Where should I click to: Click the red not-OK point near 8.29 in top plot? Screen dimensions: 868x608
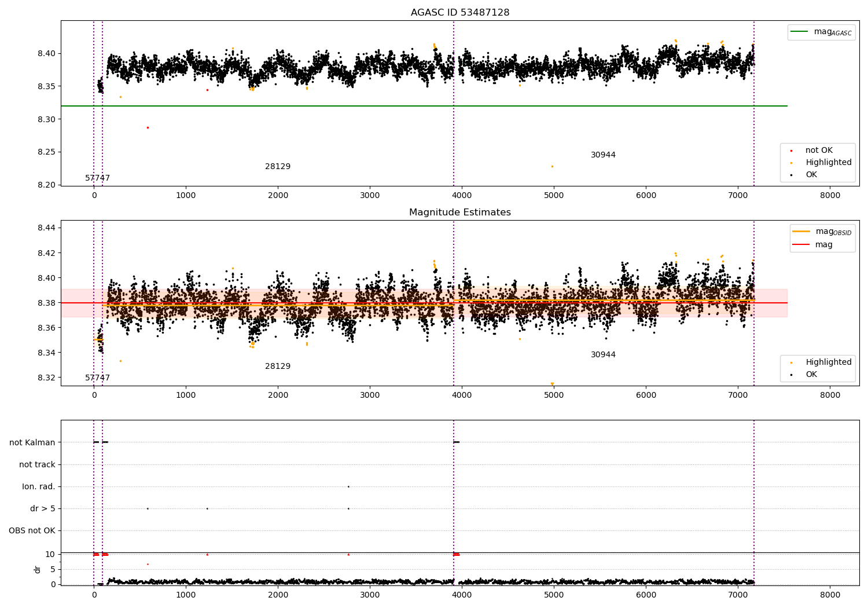pos(148,127)
